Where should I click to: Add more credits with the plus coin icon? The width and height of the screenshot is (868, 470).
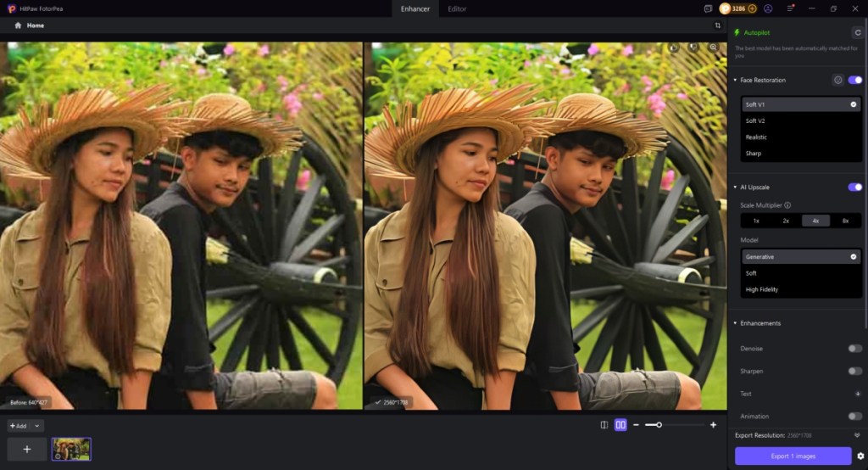click(752, 8)
